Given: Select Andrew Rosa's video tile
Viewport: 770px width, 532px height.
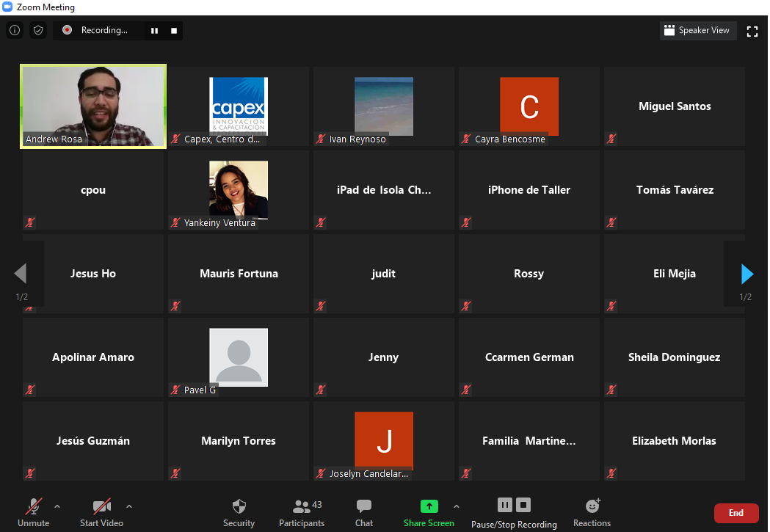Looking at the screenshot, I should click(x=93, y=106).
